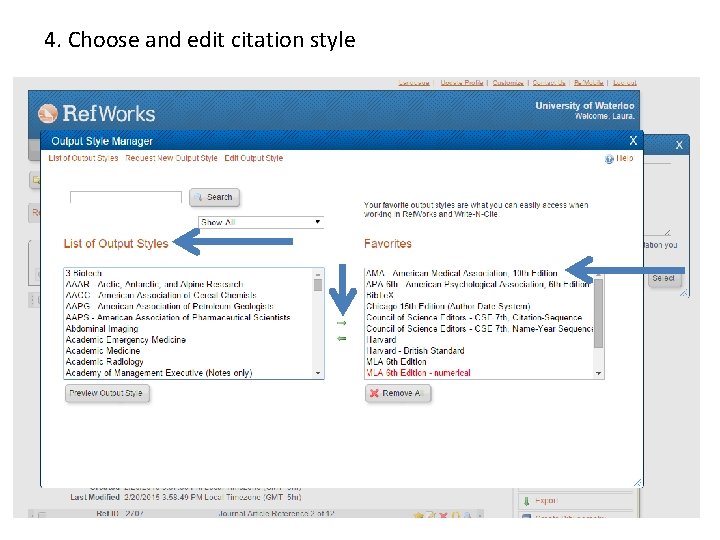The image size is (720, 540).
Task: Click the Favorites list scrollbar thumb
Action: [x=598, y=313]
